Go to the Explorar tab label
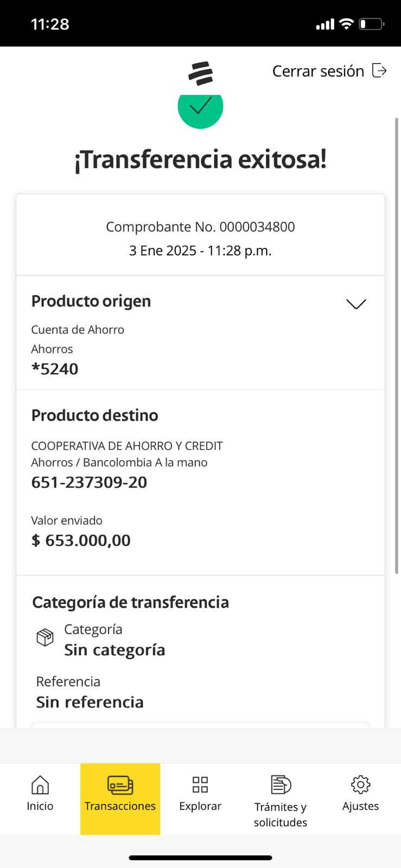401x868 pixels. pos(200,806)
